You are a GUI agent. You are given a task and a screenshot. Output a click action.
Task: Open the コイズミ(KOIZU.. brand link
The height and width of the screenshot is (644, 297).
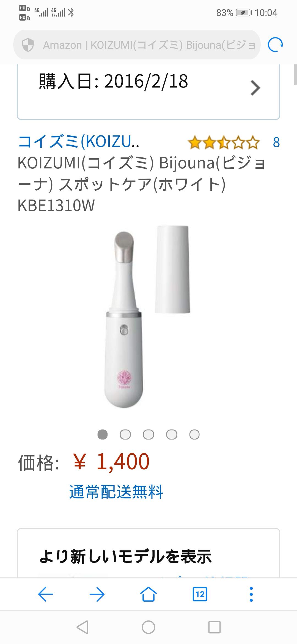coord(78,142)
